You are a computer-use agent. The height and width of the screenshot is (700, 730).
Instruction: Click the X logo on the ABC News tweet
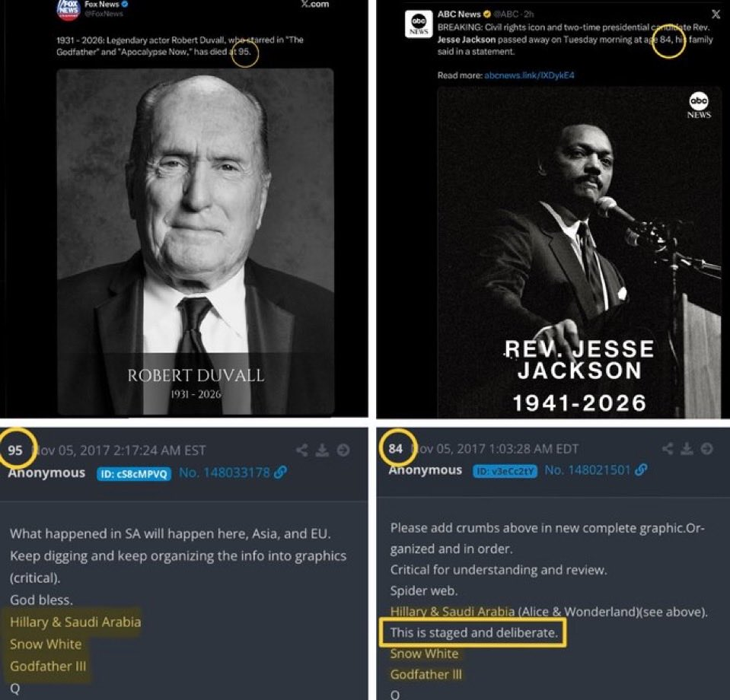pyautogui.click(x=716, y=14)
